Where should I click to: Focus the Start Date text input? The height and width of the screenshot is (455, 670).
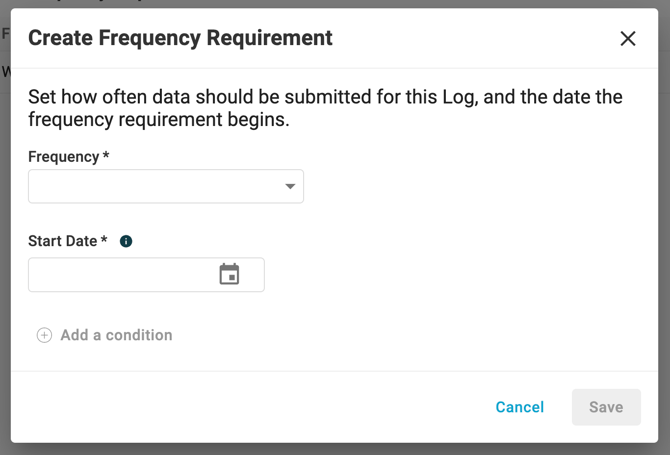(x=146, y=275)
